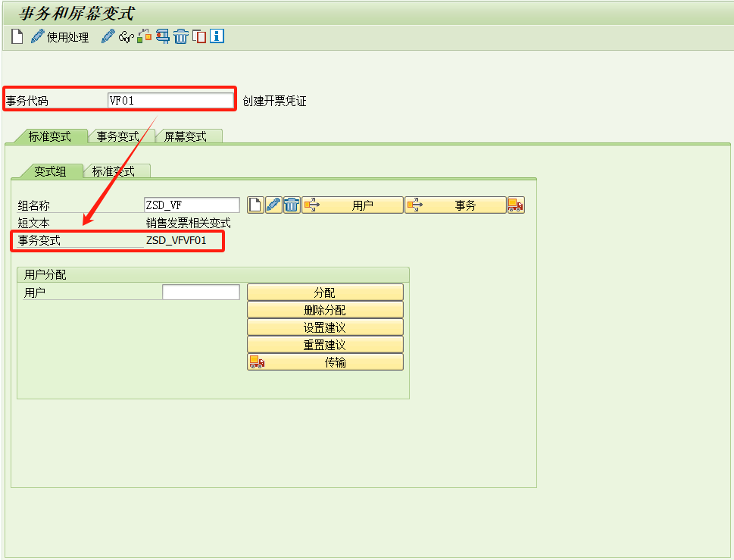This screenshot has width=734, height=560.
Task: Click the 组名称 field containing ZSD_VF
Action: [192, 205]
